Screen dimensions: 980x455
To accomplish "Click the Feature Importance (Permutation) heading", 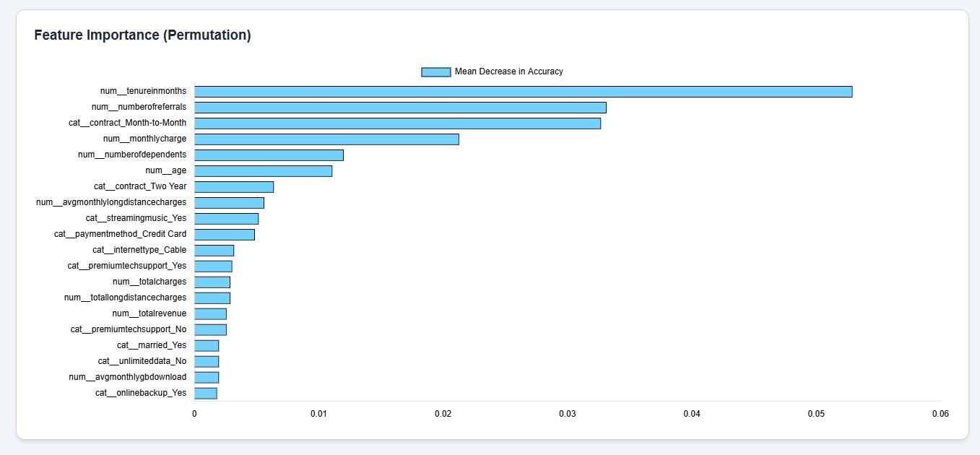I will pyautogui.click(x=143, y=35).
